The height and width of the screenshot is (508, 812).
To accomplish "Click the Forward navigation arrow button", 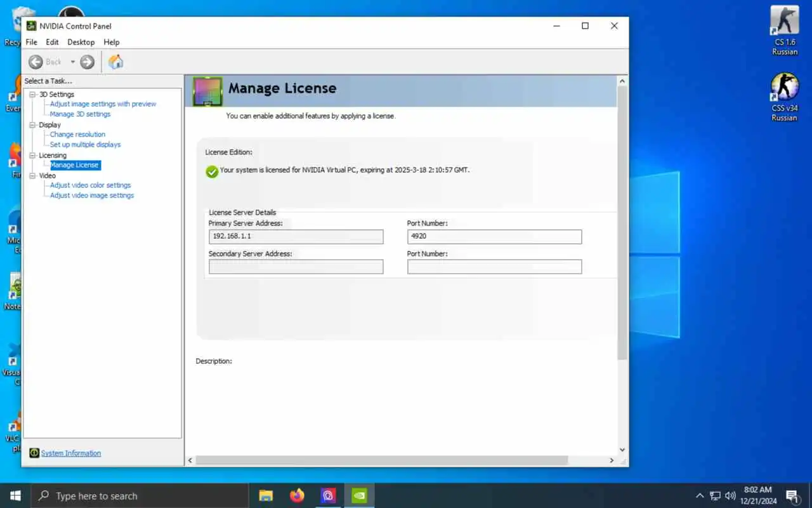I will (x=88, y=62).
